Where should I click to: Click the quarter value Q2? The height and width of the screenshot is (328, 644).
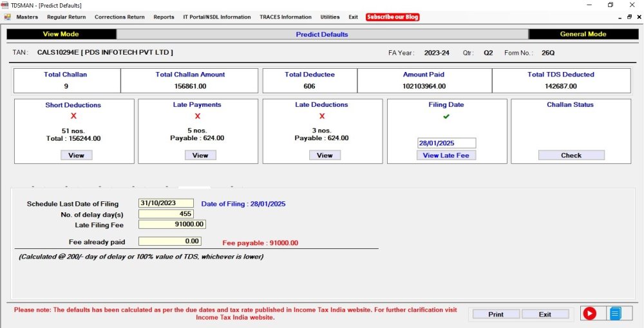pos(488,53)
